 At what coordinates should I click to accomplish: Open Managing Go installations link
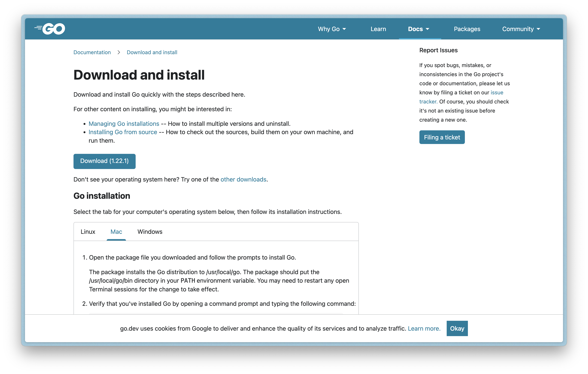click(x=124, y=124)
